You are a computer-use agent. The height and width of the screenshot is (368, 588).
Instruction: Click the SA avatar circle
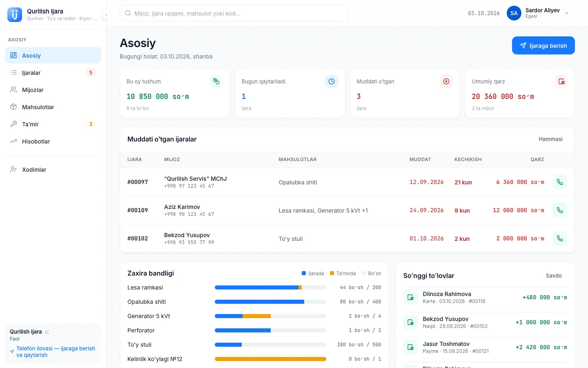pos(514,13)
